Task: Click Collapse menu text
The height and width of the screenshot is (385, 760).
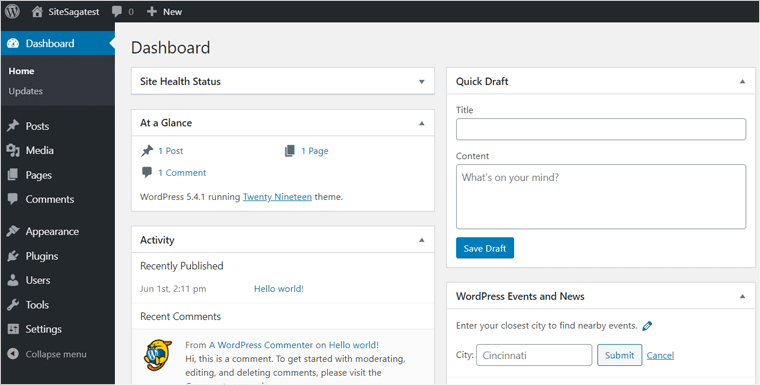Action: pyautogui.click(x=56, y=354)
